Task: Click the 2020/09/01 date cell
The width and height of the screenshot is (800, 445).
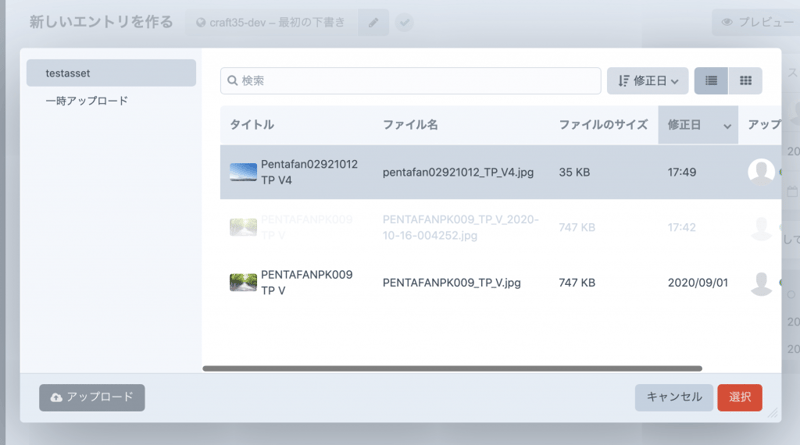Action: tap(697, 283)
